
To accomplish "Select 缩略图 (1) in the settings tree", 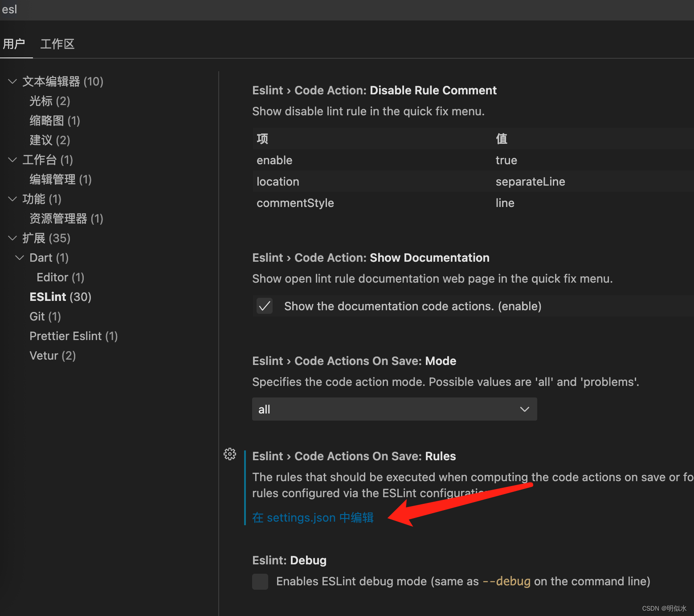I will [55, 121].
